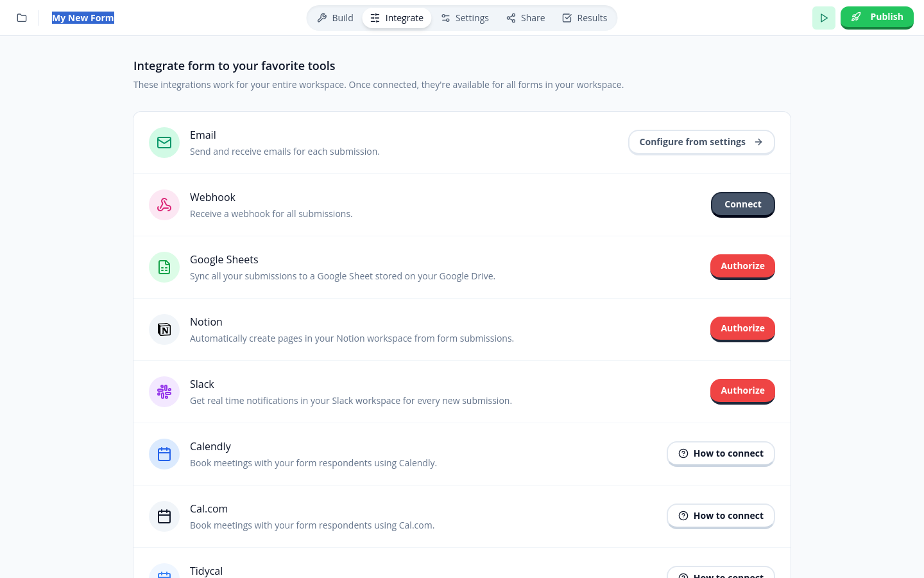Click the rocket icon on Publish
Screen dimensions: 924x578
click(x=856, y=17)
